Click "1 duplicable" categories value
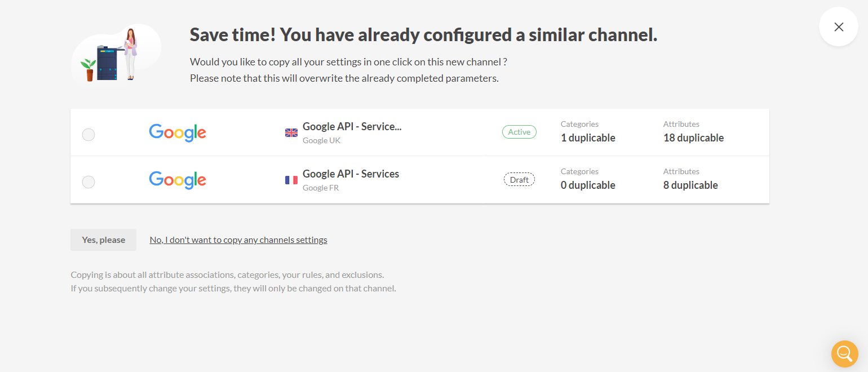Screen dimensions: 868x372 point(588,138)
